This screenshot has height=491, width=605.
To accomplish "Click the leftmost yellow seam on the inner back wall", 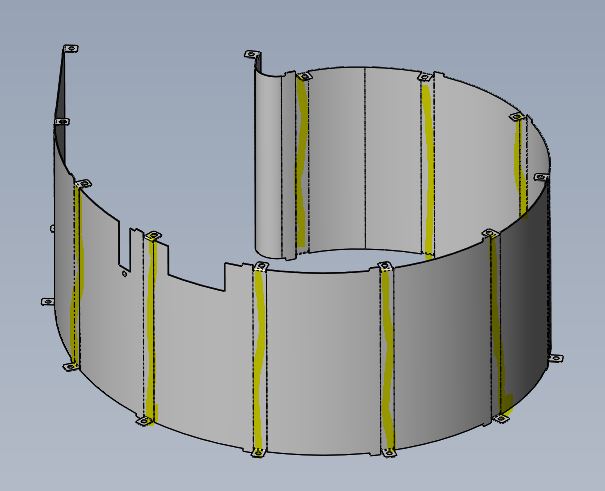I will pos(301,165).
